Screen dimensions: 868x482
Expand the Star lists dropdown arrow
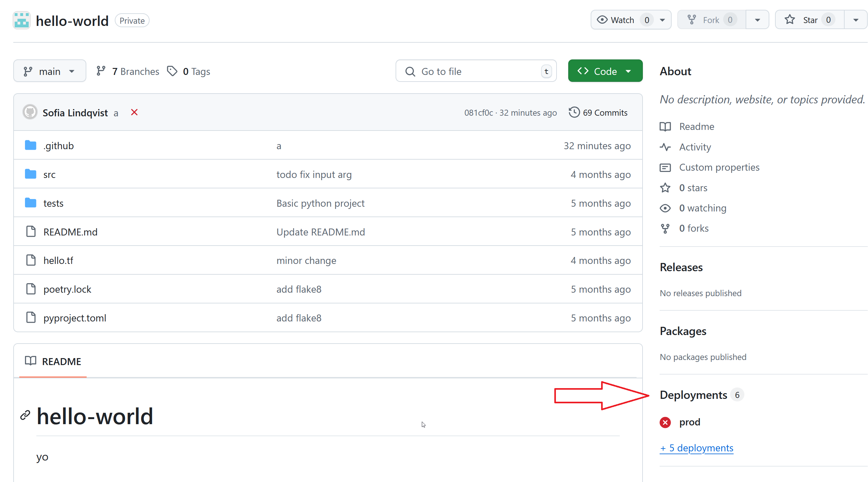coord(855,20)
